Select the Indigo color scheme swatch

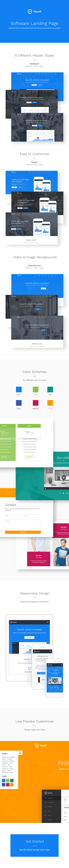(19, 403)
